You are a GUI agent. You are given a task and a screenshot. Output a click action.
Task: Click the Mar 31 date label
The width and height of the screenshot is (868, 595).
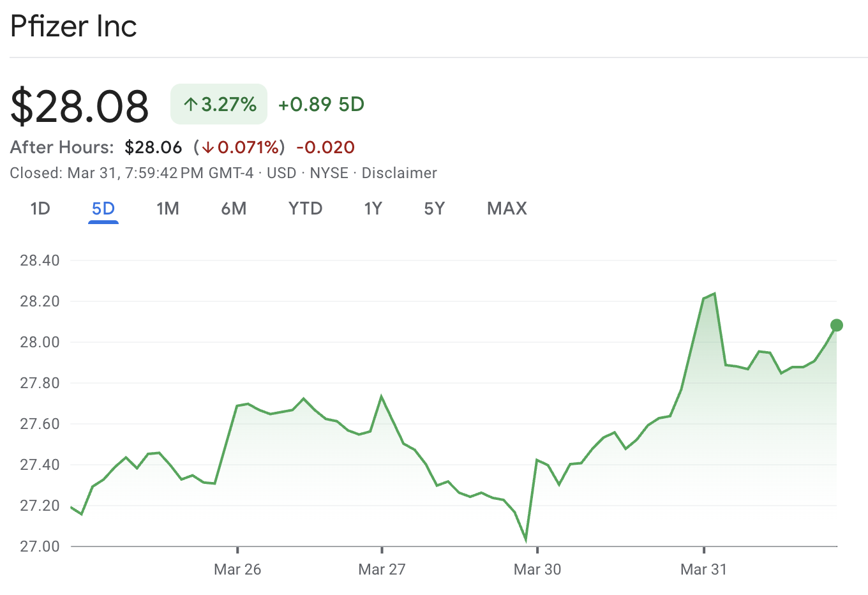703,568
